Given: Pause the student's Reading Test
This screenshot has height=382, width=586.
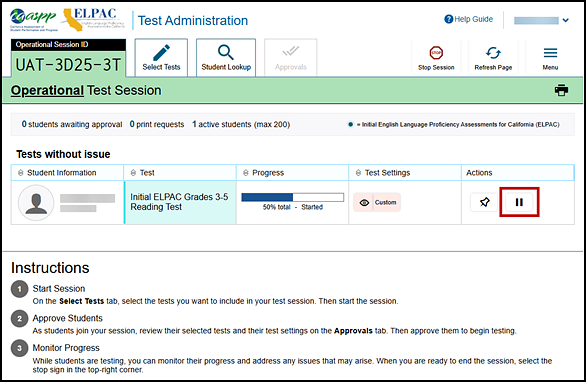Looking at the screenshot, I should (519, 202).
